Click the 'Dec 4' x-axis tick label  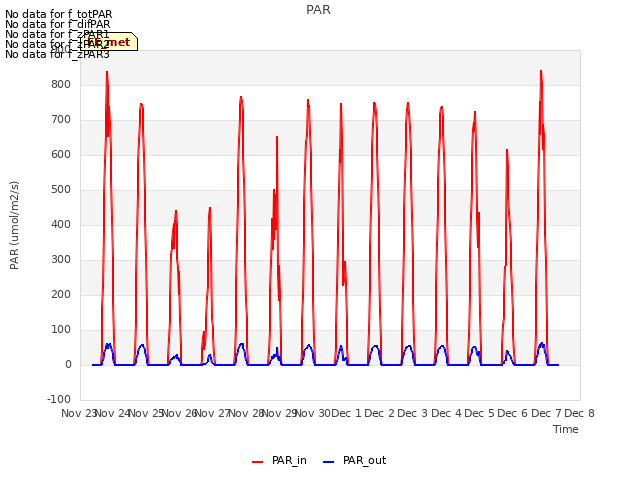pos(446,413)
